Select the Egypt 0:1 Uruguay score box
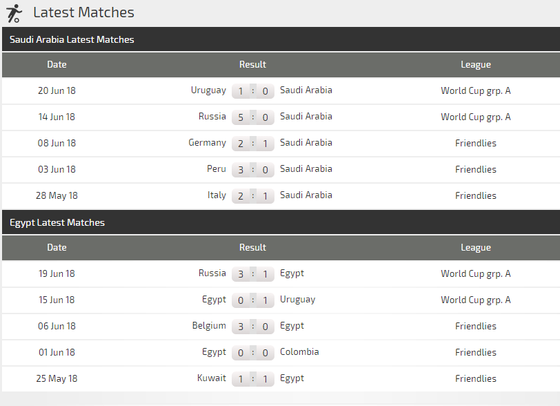This screenshot has height=406, width=560. tap(253, 300)
